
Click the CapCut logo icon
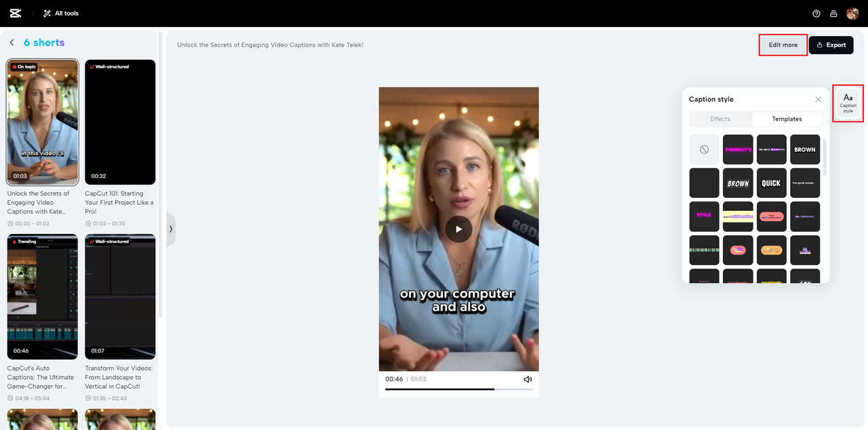[x=16, y=14]
